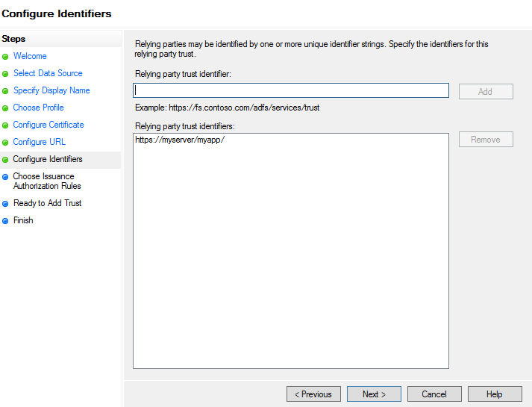Click the blue bullet beside Ready to Add Trust
532x407 pixels.
point(5,204)
